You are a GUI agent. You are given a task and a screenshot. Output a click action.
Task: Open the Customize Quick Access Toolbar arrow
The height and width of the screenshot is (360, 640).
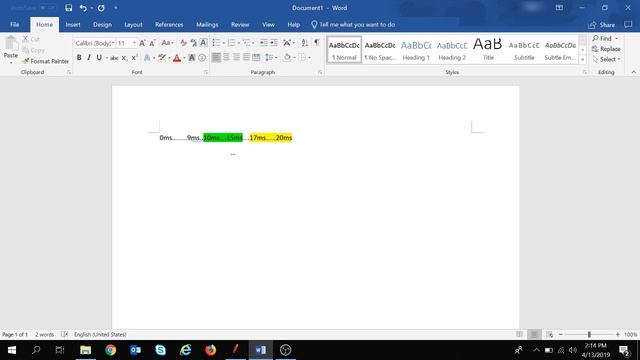(116, 8)
